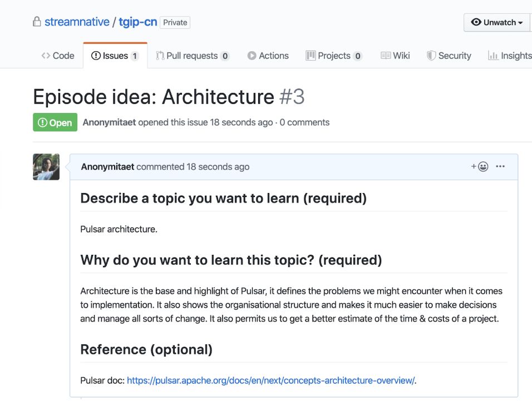Click the 'Reference (optional)' heading
Screen dimensions: 532x405
point(146,349)
